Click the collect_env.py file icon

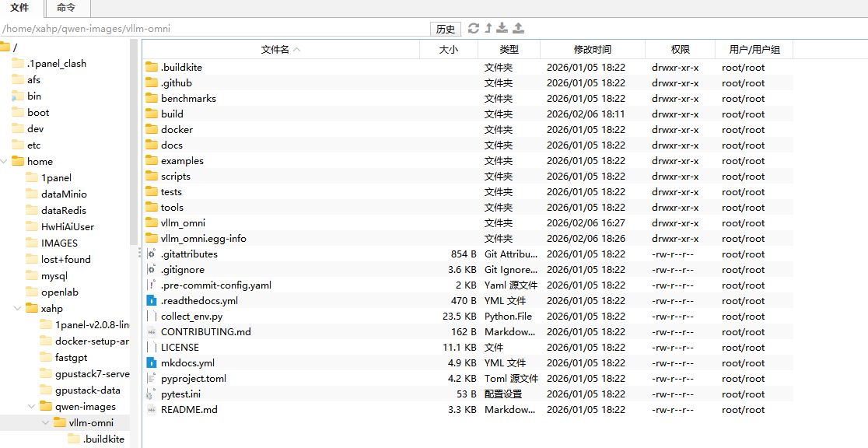click(152, 317)
